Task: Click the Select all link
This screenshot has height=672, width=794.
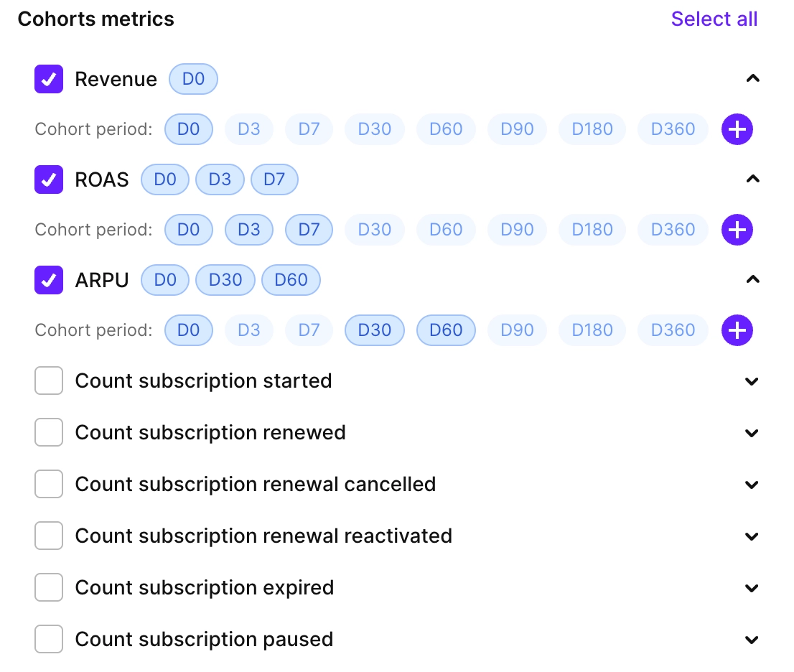Action: [x=714, y=19]
